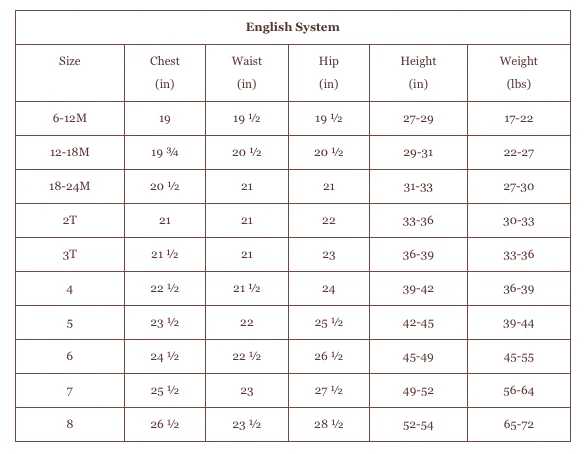The height and width of the screenshot is (454, 585).
Task: Click height cell 49-52
Action: click(418, 391)
